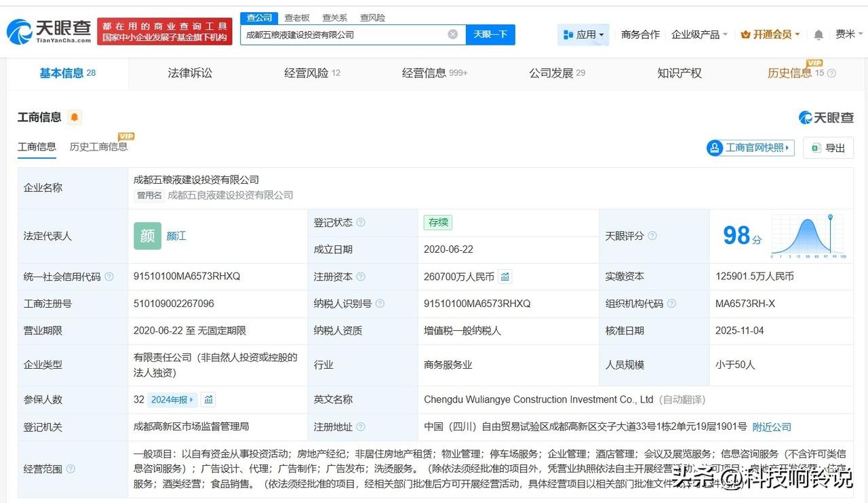The width and height of the screenshot is (868, 503).
Task: Open the chart icon in the 参保人数 row
Action: coord(209,400)
